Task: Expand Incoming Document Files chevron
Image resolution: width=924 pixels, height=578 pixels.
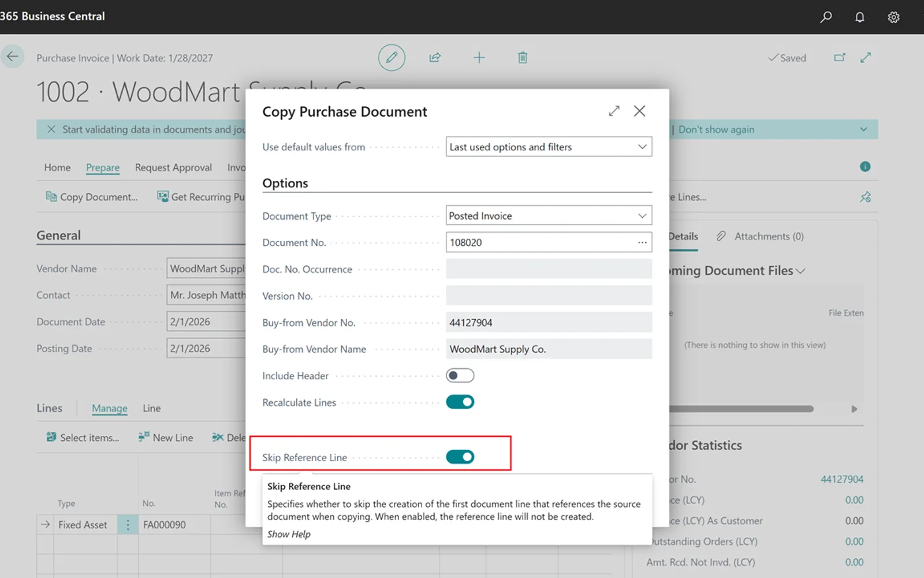Action: point(800,271)
